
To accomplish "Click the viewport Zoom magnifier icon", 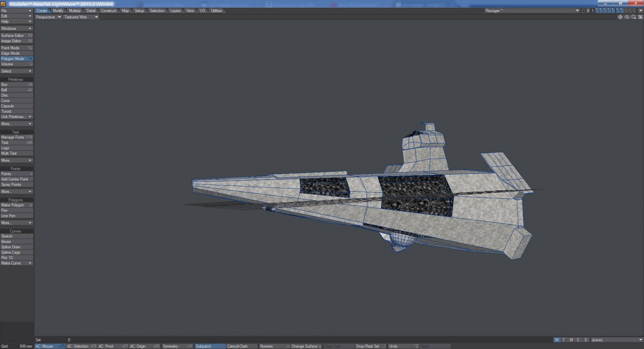I will click(634, 17).
